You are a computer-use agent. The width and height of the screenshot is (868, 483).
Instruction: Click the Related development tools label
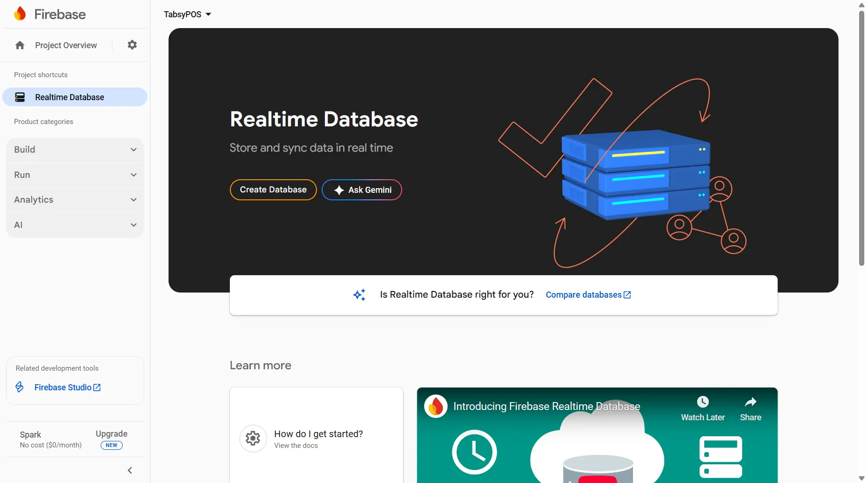pos(57,368)
